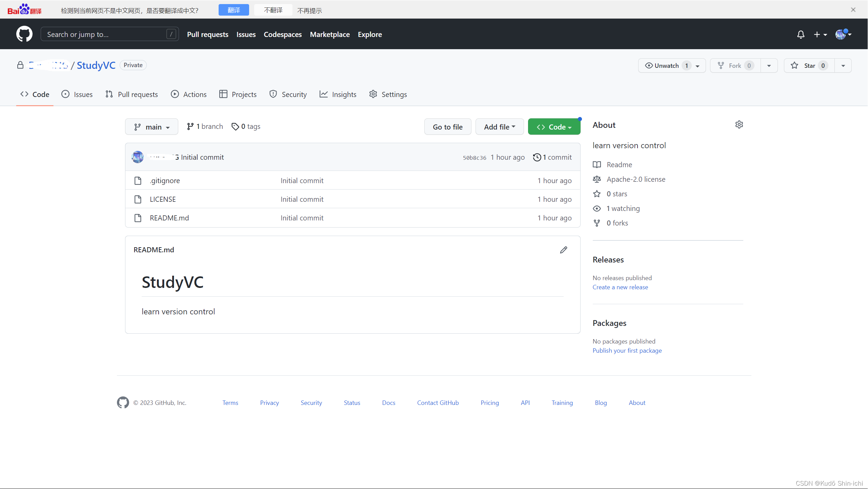Expand the Star lists dropdown arrow
The height and width of the screenshot is (489, 868).
(843, 65)
